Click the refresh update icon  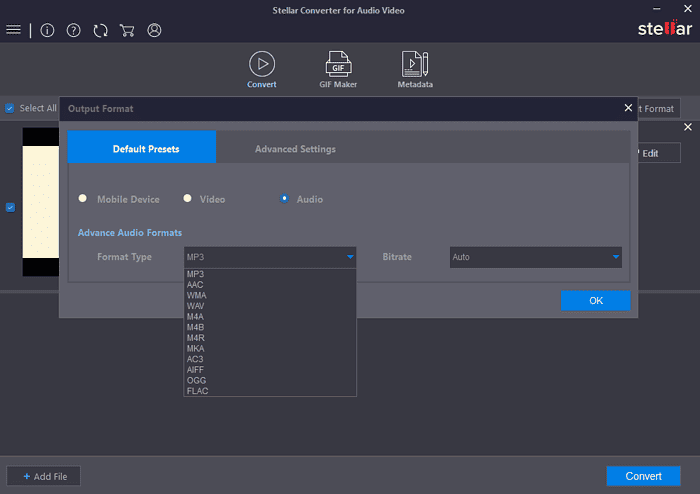(100, 30)
